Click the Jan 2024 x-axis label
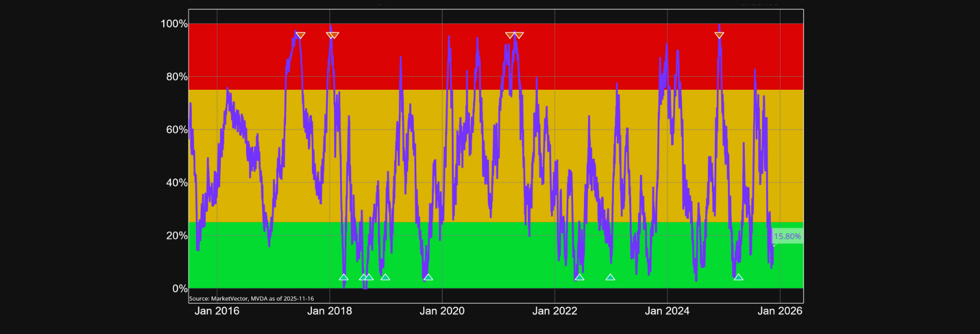This screenshot has height=334, width=980. coord(667,311)
